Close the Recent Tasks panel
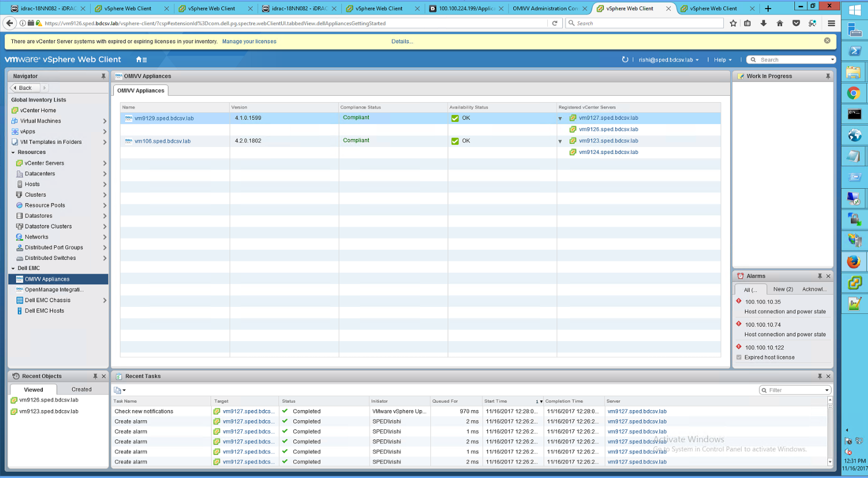The width and height of the screenshot is (868, 478). [828, 376]
